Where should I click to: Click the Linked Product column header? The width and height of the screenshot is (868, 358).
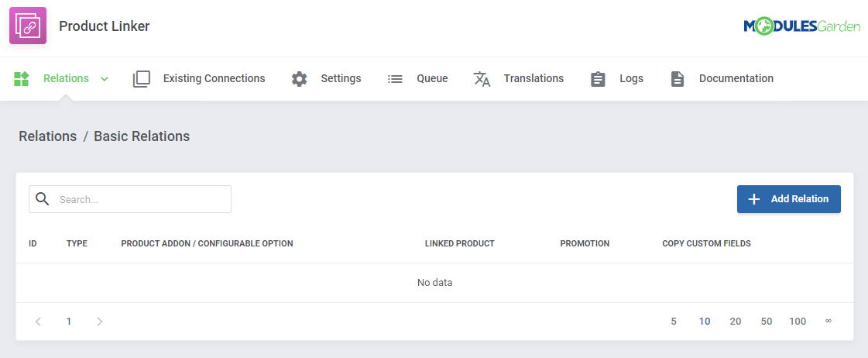tap(459, 243)
